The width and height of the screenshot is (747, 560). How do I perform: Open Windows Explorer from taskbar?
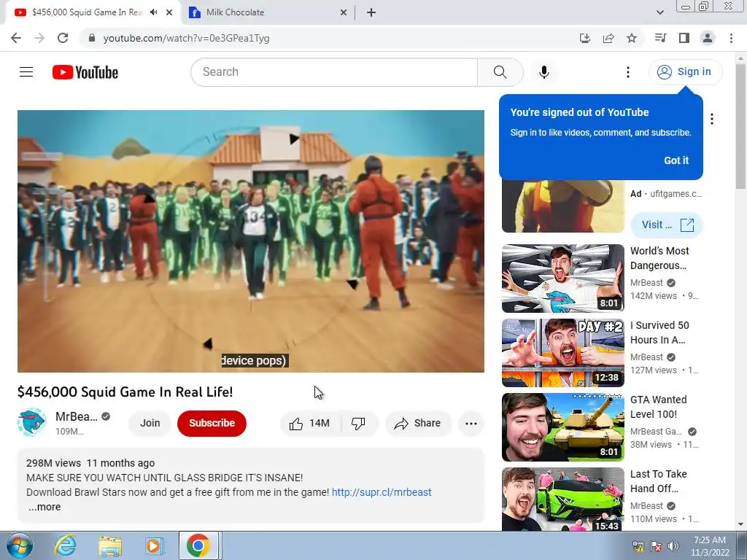coord(110,545)
